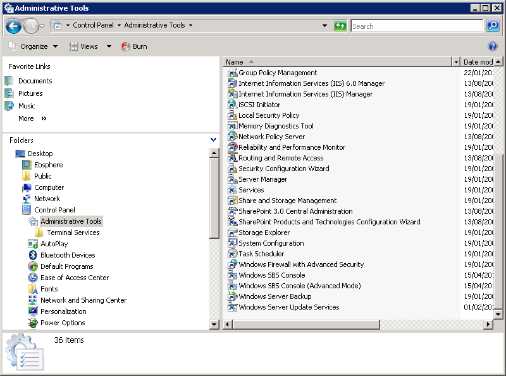Click the Personalization icon
The width and height of the screenshot is (506, 376).
[x=33, y=311]
